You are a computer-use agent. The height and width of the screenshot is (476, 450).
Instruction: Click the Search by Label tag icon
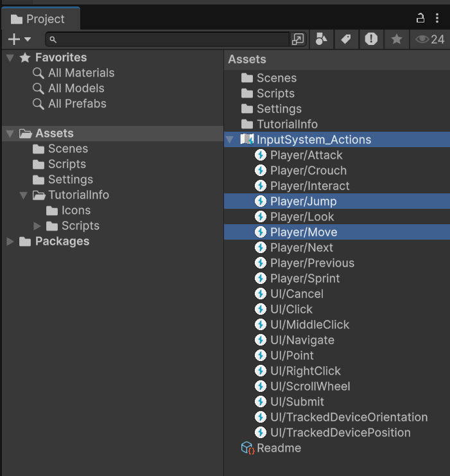[346, 39]
